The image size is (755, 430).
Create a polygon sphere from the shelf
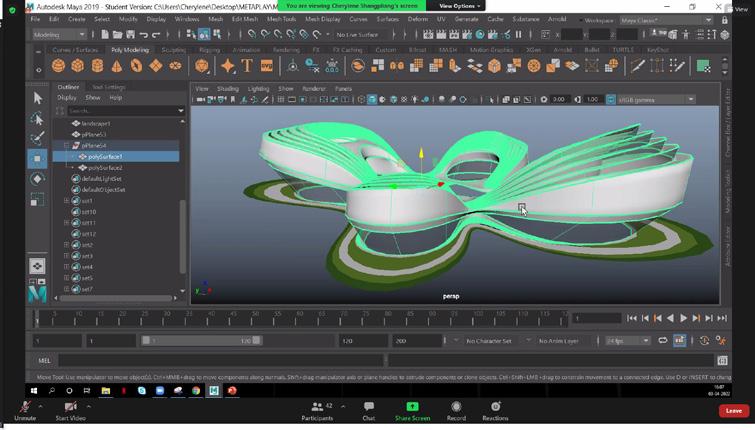[x=59, y=66]
